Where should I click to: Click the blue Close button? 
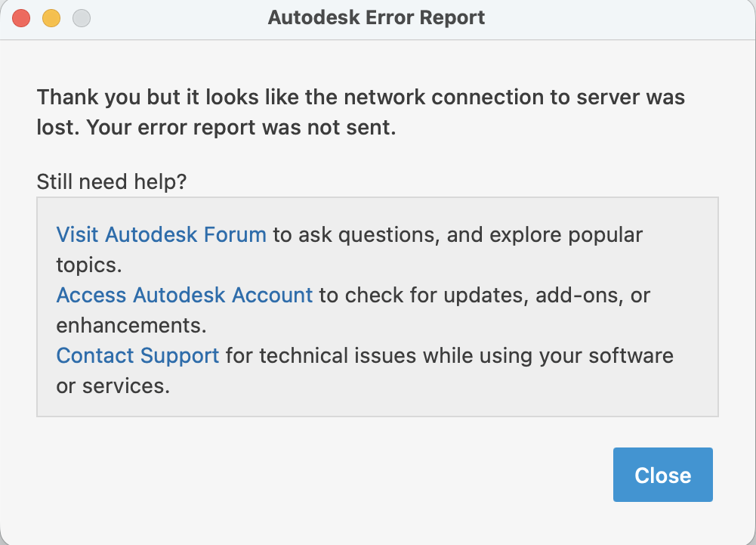point(662,475)
